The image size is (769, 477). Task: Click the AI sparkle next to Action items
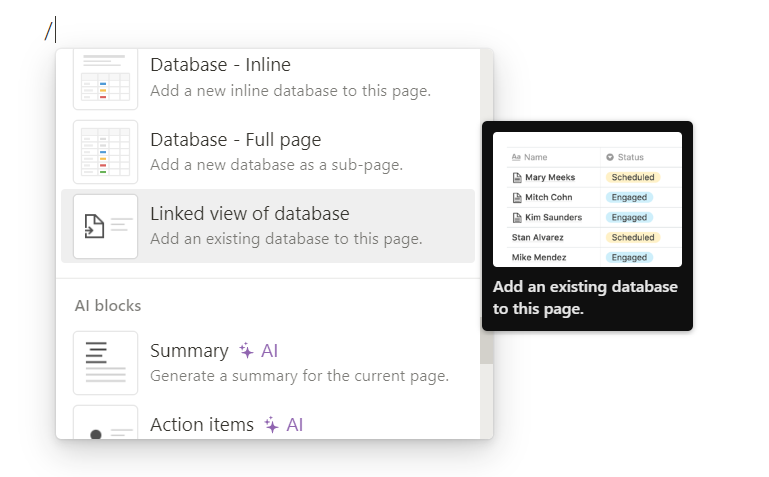pos(272,425)
